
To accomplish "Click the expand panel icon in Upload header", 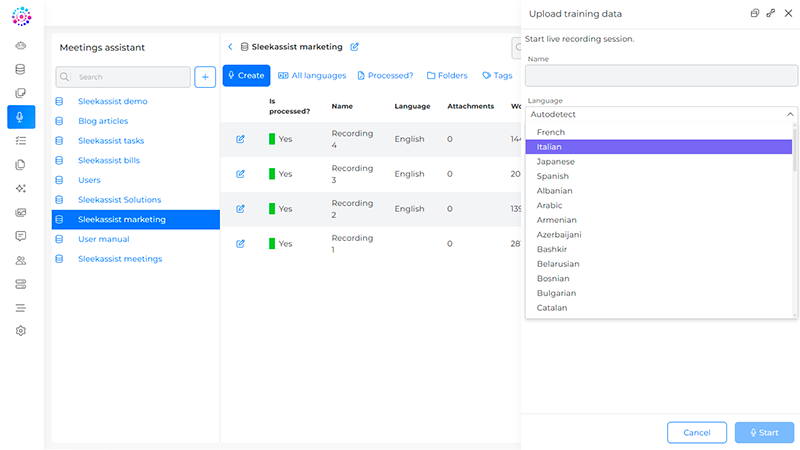I will (771, 13).
